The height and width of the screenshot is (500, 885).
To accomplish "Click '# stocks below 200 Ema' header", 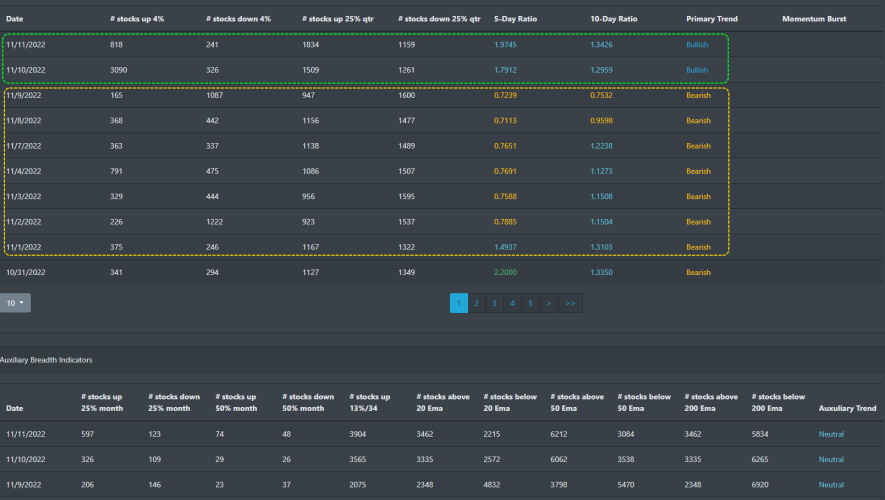I will click(x=778, y=402).
